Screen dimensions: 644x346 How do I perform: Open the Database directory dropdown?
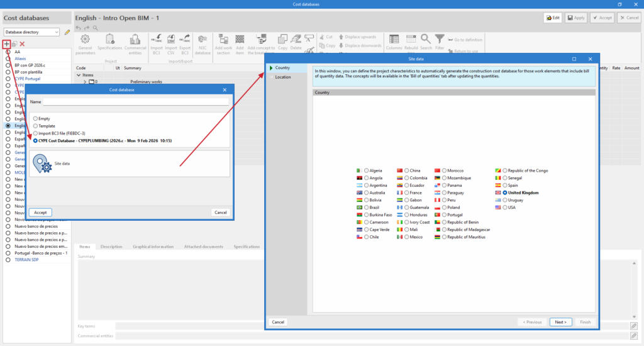tap(31, 32)
